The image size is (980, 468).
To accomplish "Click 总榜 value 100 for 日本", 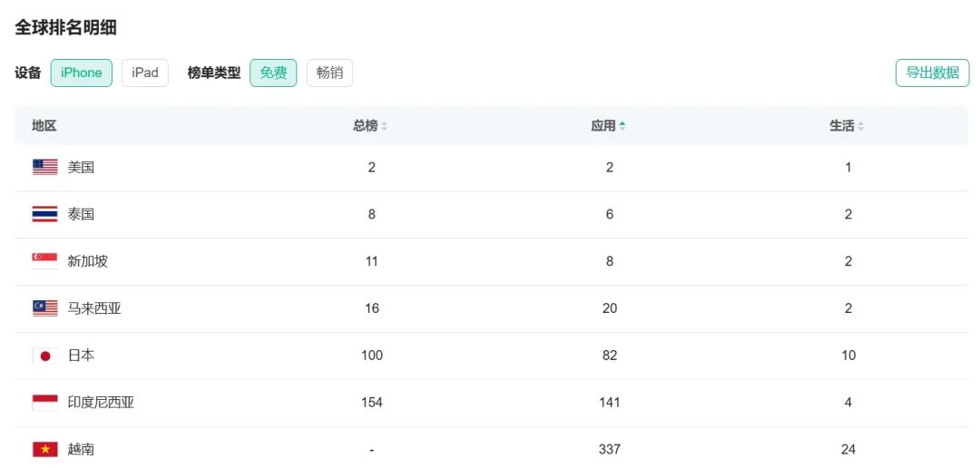I will 372,356.
